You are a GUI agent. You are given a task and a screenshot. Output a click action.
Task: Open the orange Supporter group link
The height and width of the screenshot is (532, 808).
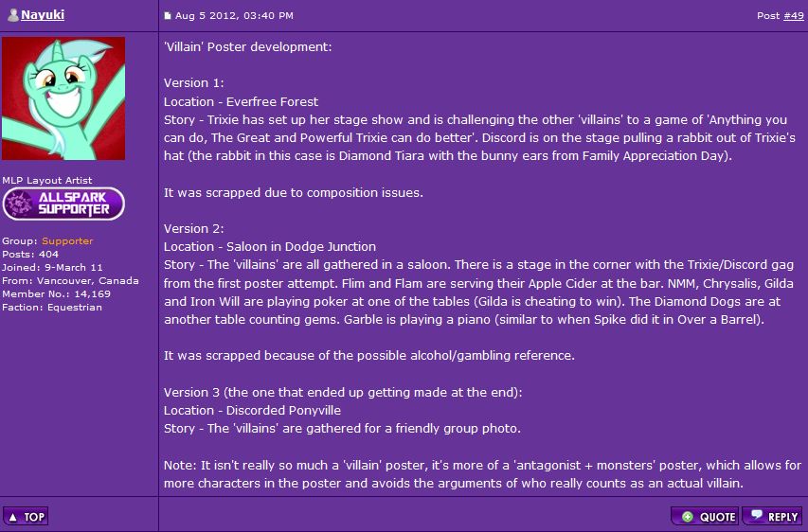(67, 241)
